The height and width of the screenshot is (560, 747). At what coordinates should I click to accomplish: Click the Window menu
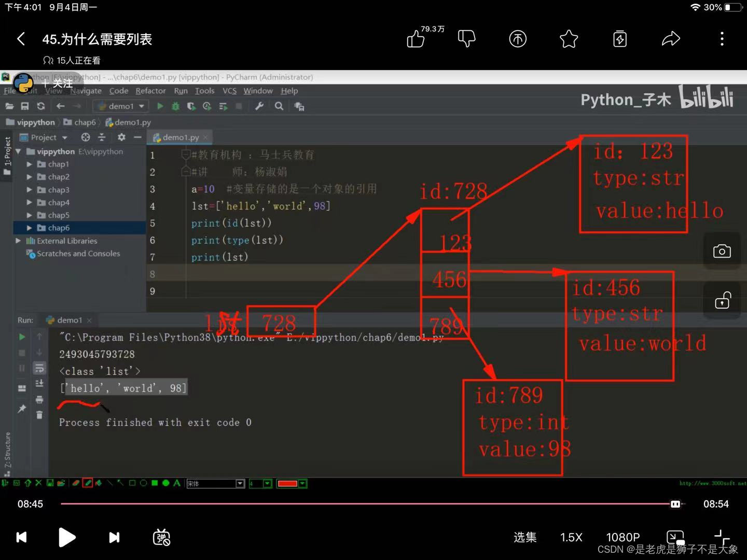coord(258,91)
